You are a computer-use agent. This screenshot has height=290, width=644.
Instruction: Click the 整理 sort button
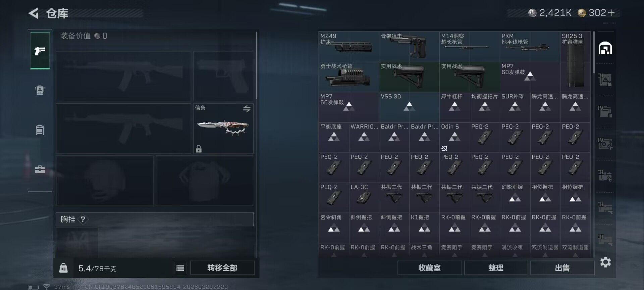pos(496,268)
